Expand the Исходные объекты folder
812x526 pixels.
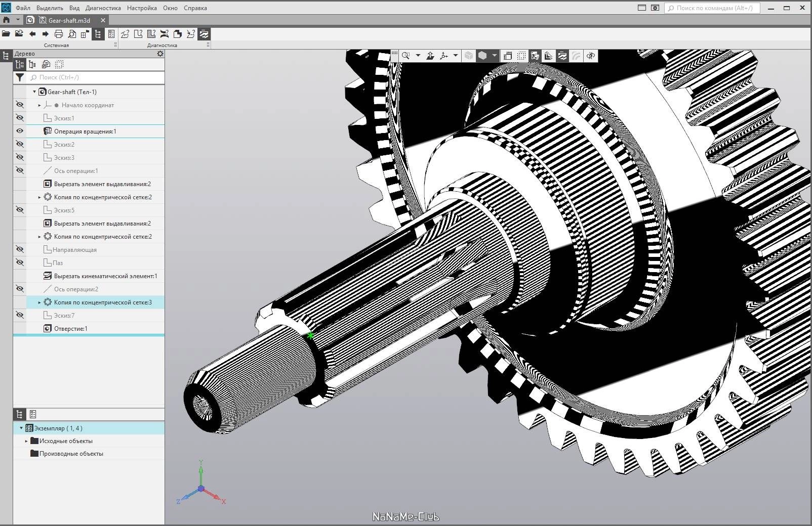click(x=26, y=441)
